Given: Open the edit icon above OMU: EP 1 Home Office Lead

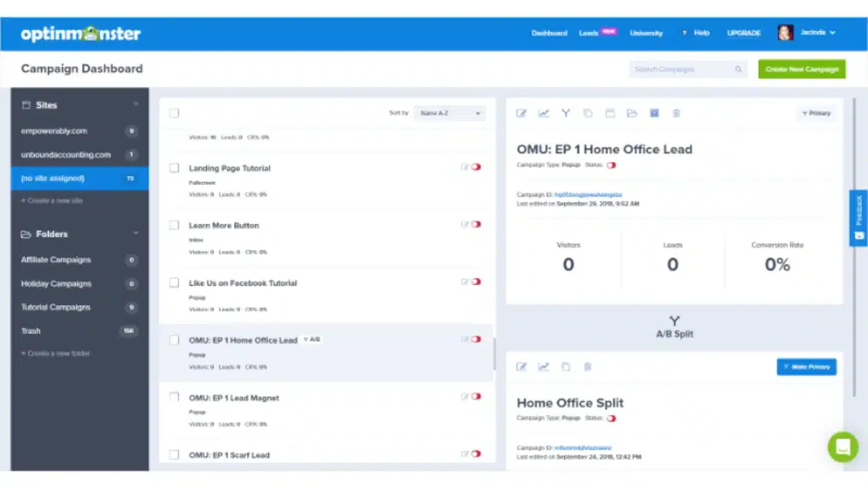Looking at the screenshot, I should click(x=522, y=114).
